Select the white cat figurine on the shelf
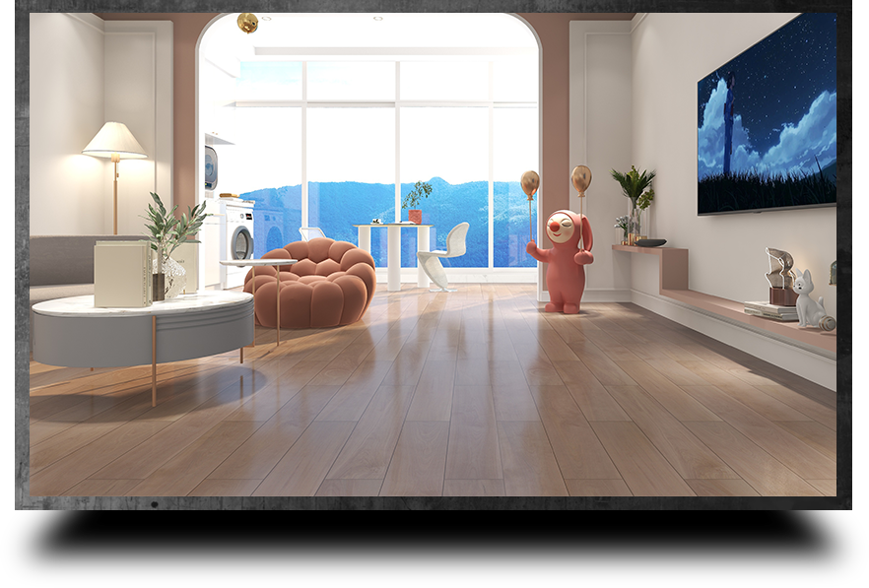This screenshot has height=588, width=869. tap(808, 301)
